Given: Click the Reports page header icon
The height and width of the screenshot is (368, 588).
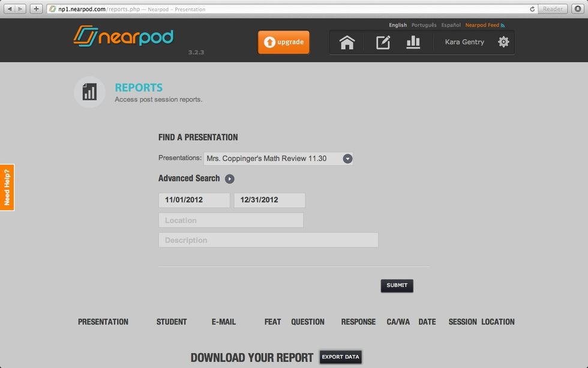Looking at the screenshot, I should 89,92.
